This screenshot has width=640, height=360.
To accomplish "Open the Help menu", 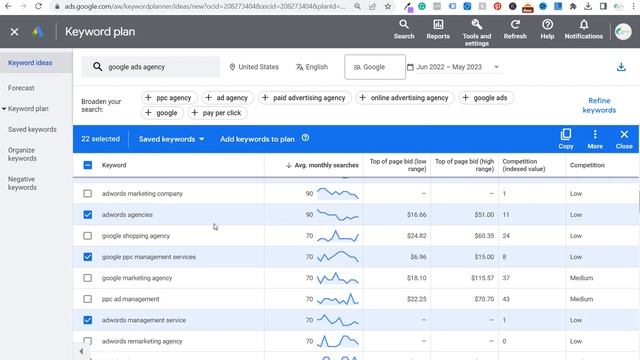I will [547, 30].
